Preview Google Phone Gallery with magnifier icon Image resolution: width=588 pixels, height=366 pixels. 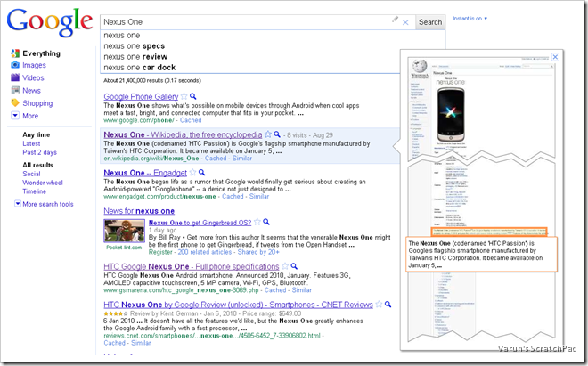point(192,96)
